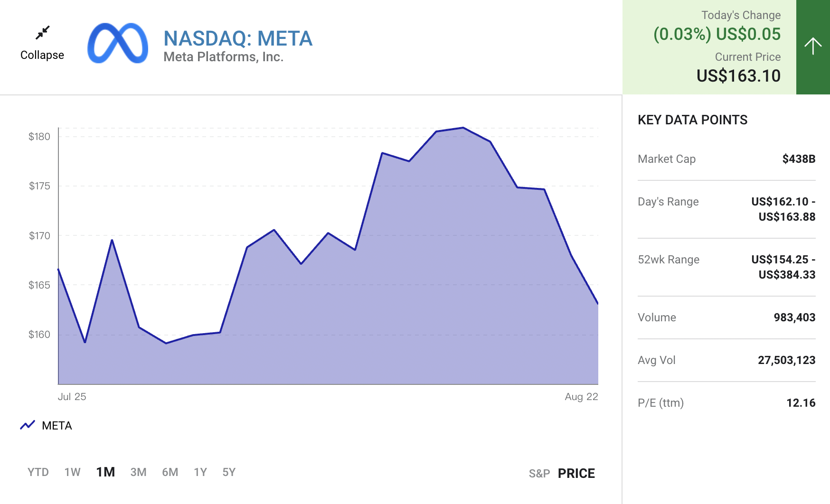Toggle S&P comparison view
The width and height of the screenshot is (830, 504).
click(x=539, y=473)
